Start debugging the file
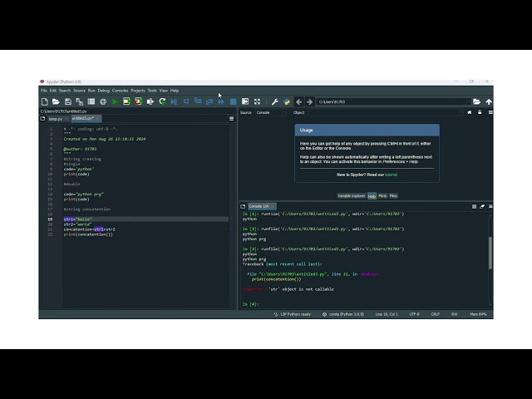 click(x=174, y=101)
